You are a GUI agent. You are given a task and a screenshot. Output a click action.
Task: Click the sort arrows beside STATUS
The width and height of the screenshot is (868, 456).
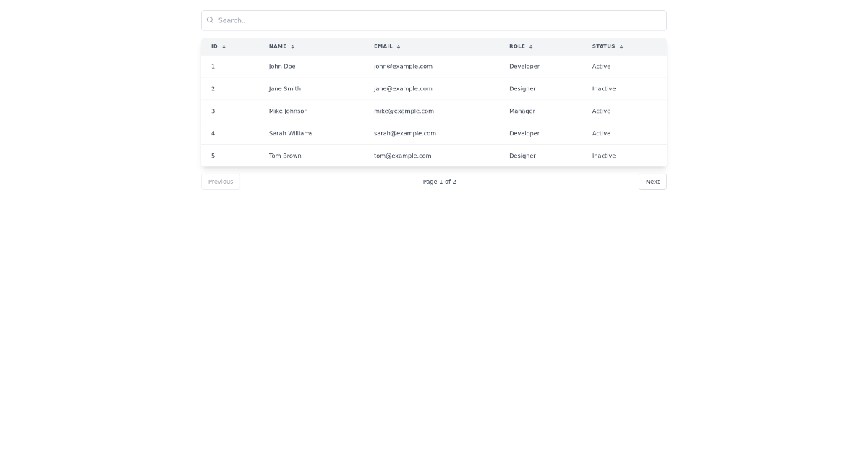coord(621,46)
